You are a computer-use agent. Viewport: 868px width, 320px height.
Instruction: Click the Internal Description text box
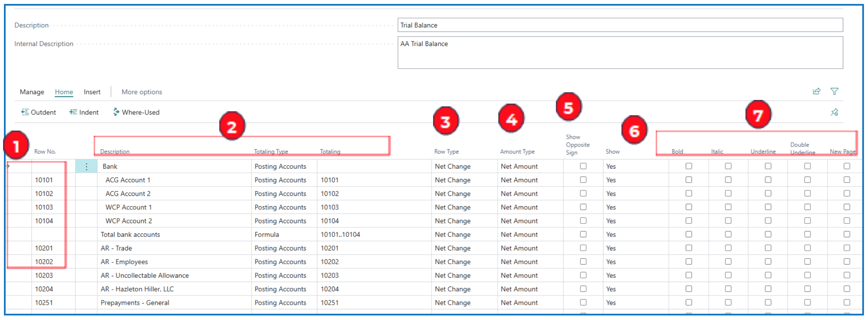pyautogui.click(x=620, y=53)
